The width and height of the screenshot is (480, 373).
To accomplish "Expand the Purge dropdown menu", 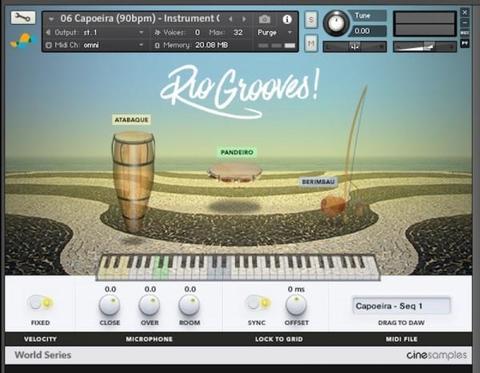I will [x=275, y=32].
